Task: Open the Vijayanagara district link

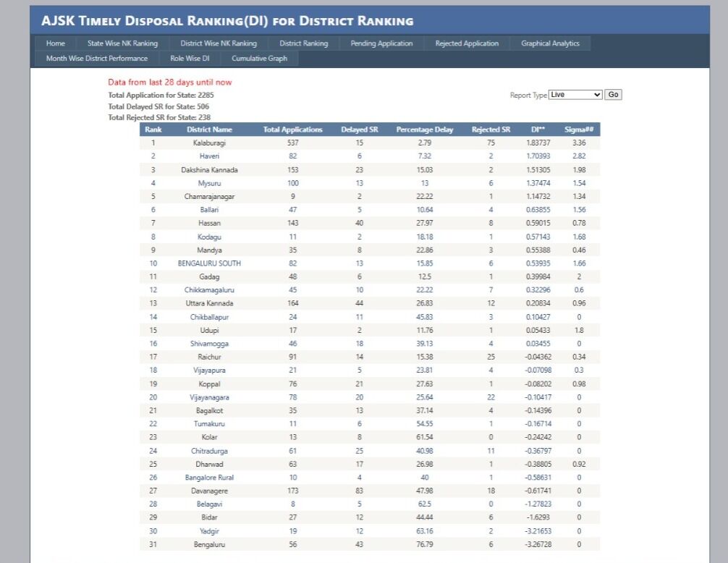Action: 209,397
